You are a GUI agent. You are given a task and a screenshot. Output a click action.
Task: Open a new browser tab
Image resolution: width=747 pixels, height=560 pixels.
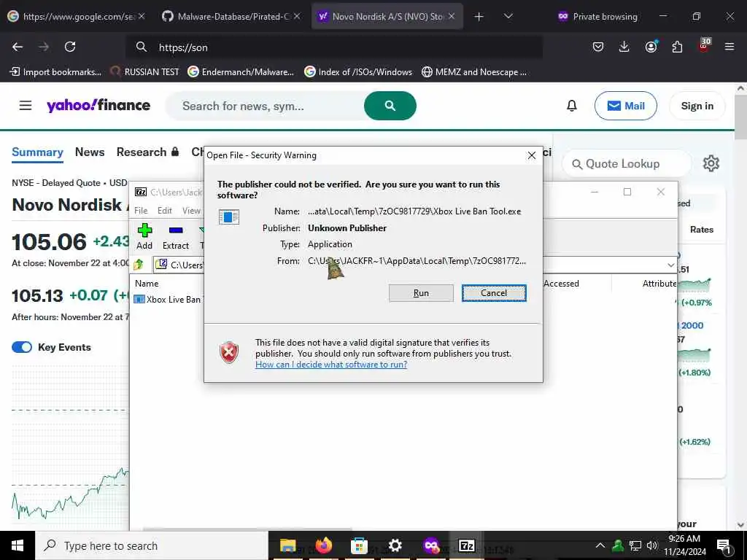click(479, 17)
